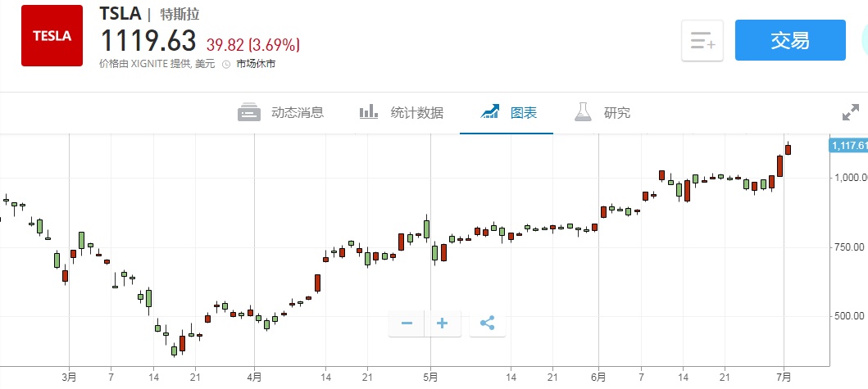Click the research flask icon
868x389 pixels.
(583, 112)
